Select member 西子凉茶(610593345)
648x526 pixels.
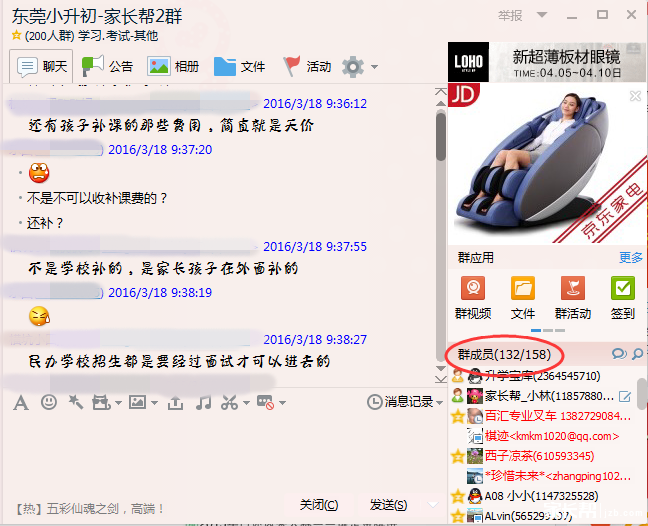(543, 456)
